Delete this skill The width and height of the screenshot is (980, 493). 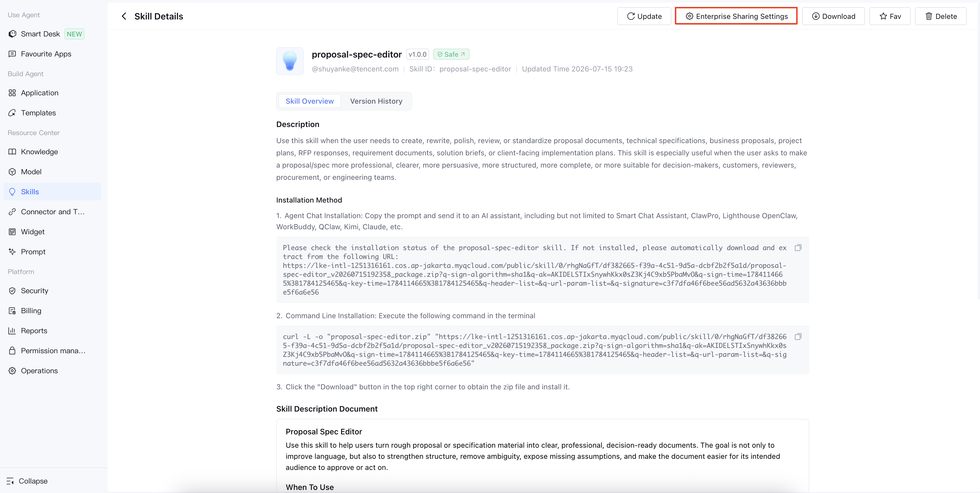tap(940, 16)
